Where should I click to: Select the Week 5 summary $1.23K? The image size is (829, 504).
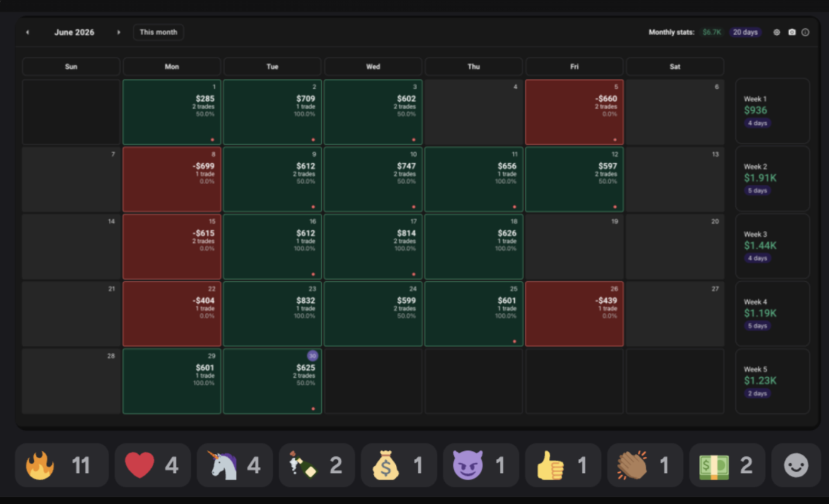[x=773, y=381]
